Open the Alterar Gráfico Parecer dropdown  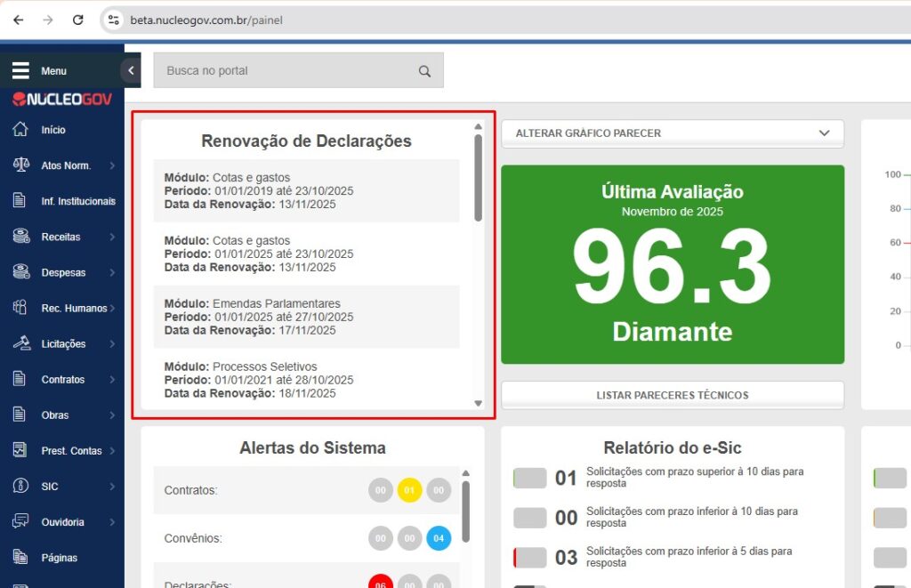pyautogui.click(x=672, y=133)
